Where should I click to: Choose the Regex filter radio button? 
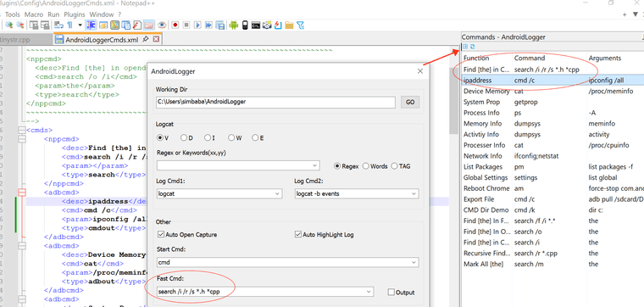click(337, 166)
